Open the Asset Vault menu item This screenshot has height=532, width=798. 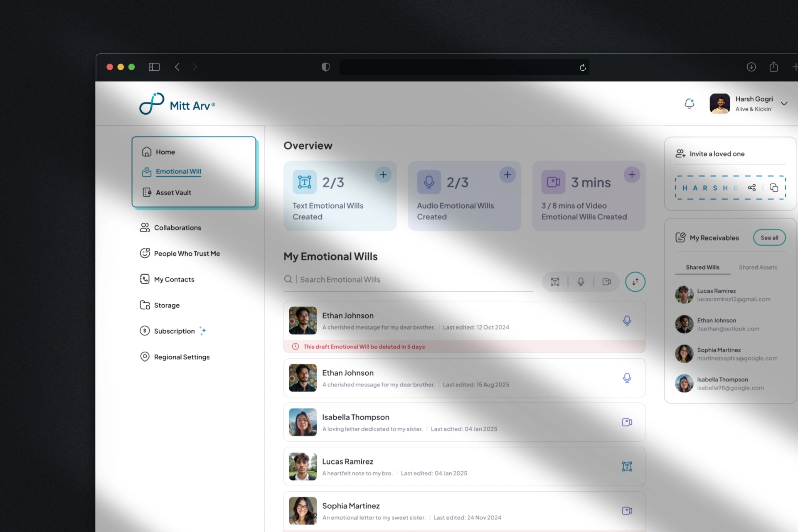click(173, 193)
